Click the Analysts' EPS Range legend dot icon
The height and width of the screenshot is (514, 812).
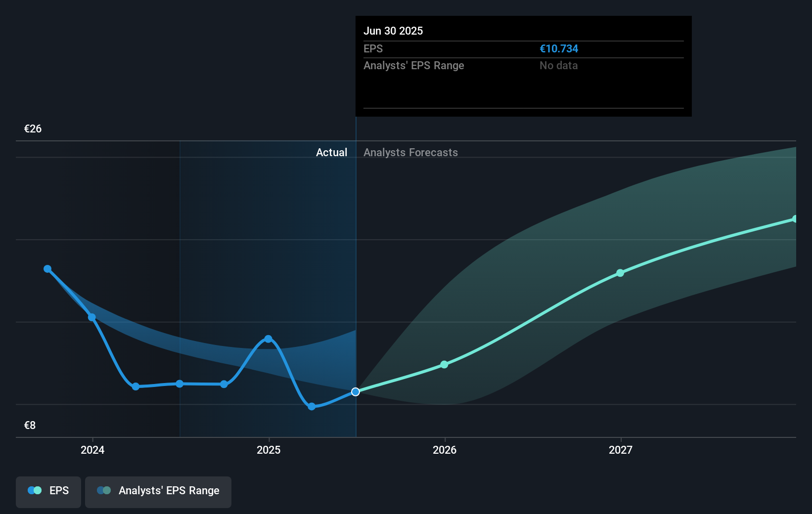click(x=103, y=490)
